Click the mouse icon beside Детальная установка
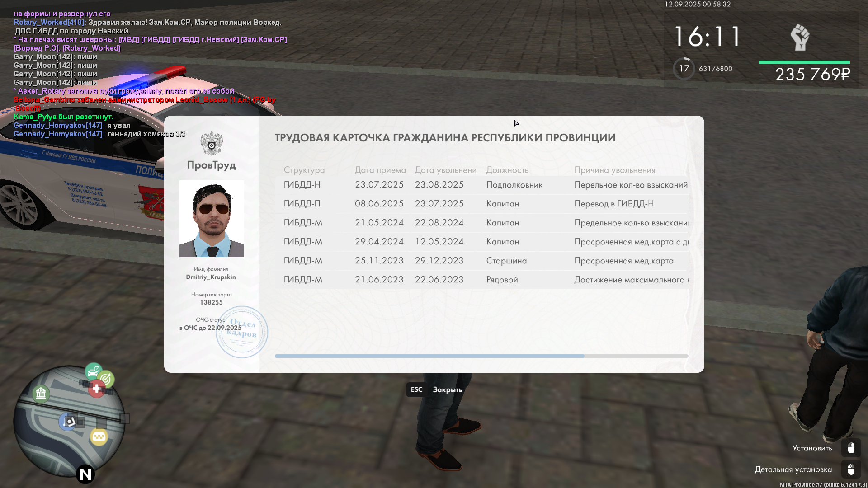The height and width of the screenshot is (488, 868). [851, 469]
